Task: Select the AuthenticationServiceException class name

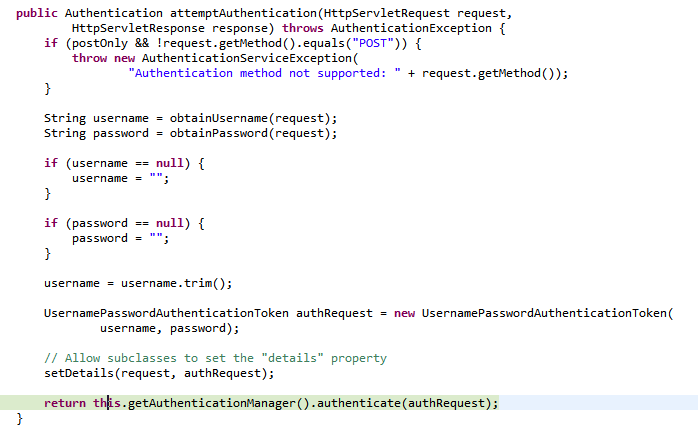Action: (247, 58)
